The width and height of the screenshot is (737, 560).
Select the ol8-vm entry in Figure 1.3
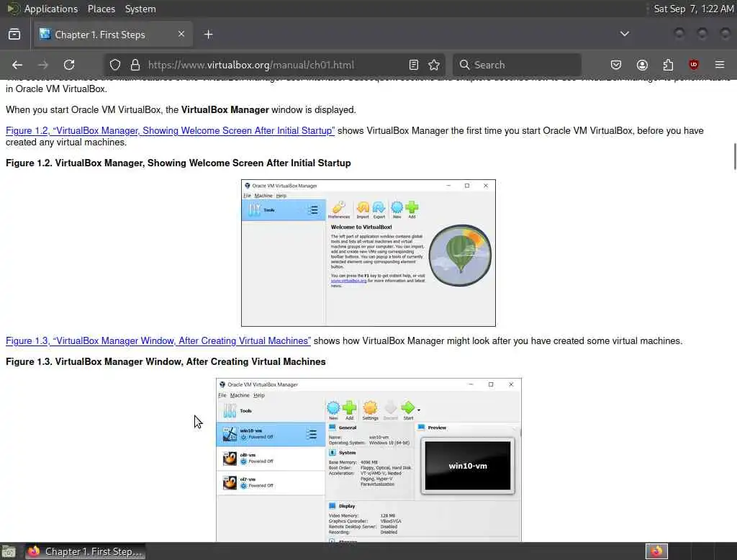coord(271,459)
